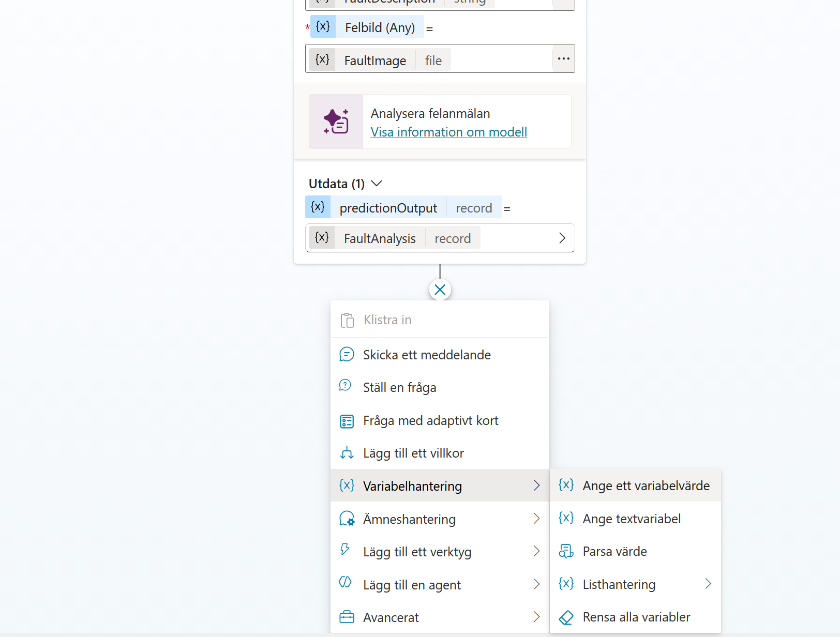
Task: Click the variable icon beside predictionOutput
Action: [x=318, y=207]
